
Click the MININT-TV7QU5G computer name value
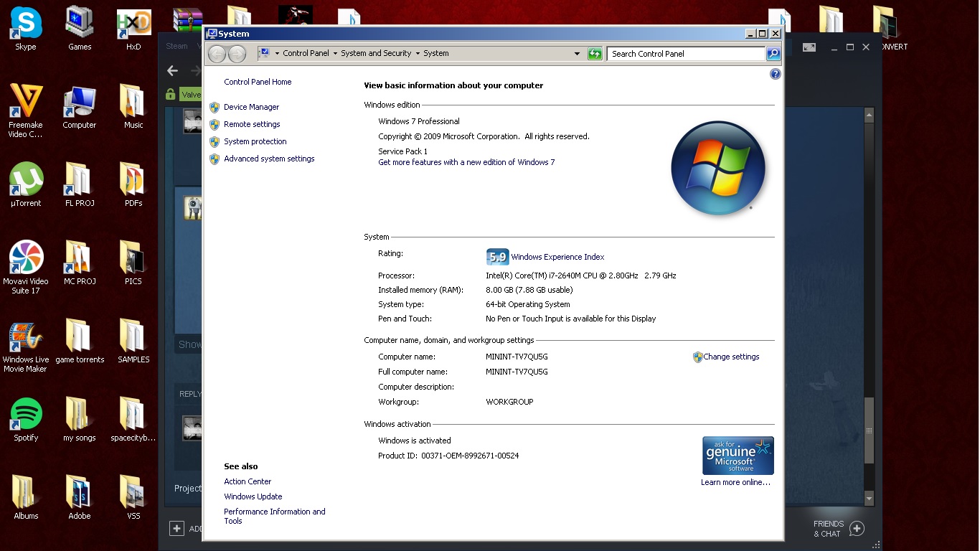click(517, 357)
